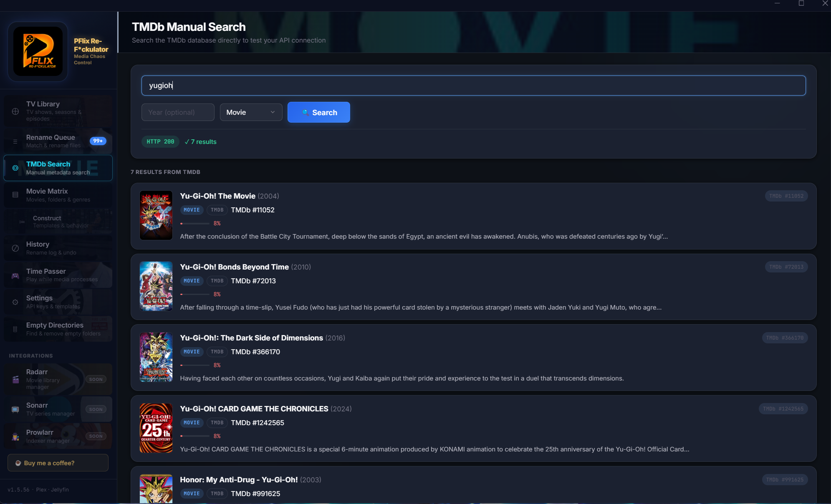831x504 pixels.
Task: Click the TV Library sidebar icon
Action: [15, 111]
